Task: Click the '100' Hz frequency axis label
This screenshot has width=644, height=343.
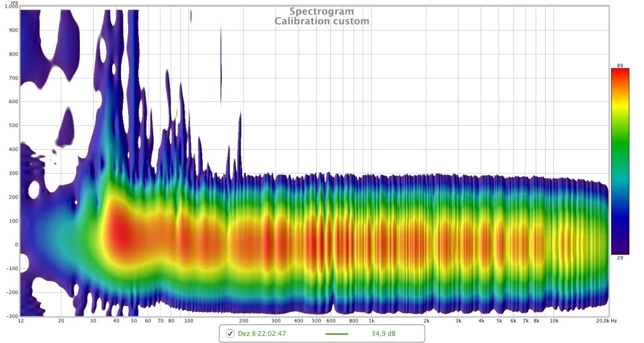Action: coord(188,322)
